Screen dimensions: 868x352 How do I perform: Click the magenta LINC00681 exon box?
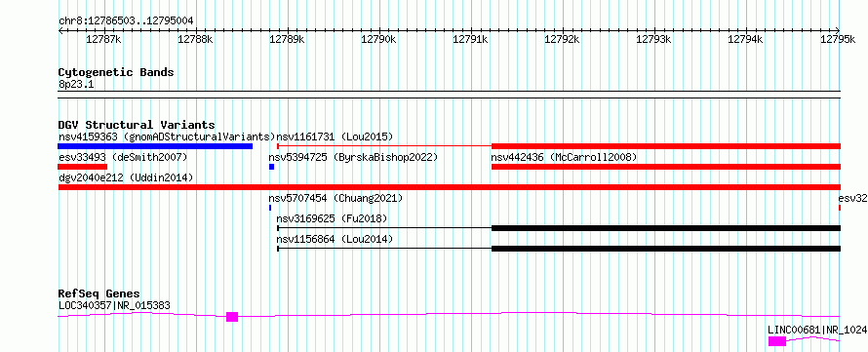click(777, 341)
